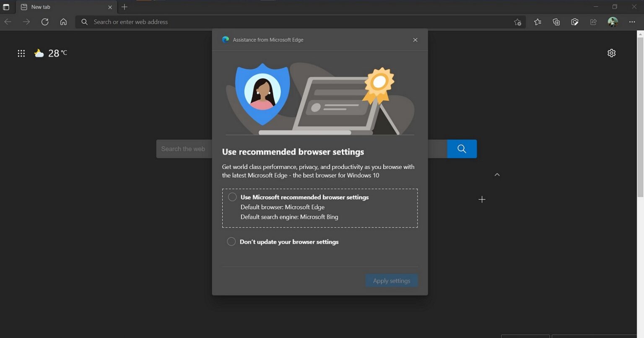Choose Don't update your browser settings

coord(231,241)
